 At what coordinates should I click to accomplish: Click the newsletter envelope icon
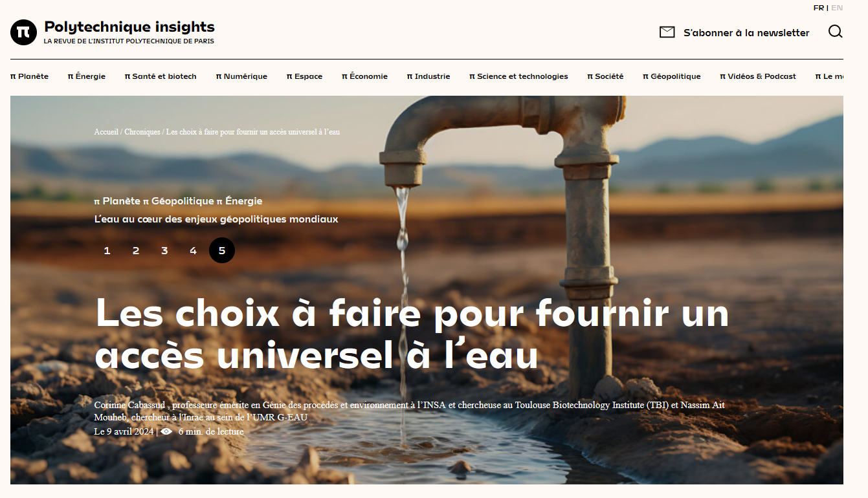click(x=667, y=32)
